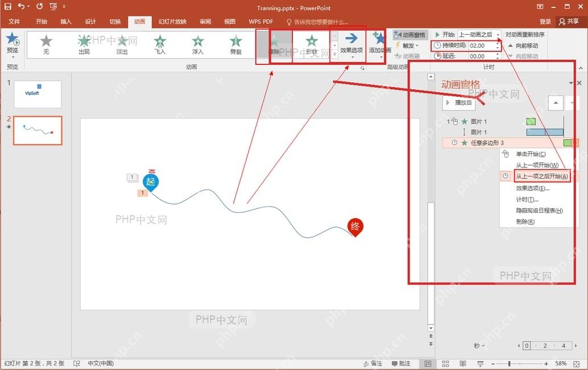Image resolution: width=588 pixels, height=370 pixels.
Task: Switch to slide sorter view icon
Action: 445,363
